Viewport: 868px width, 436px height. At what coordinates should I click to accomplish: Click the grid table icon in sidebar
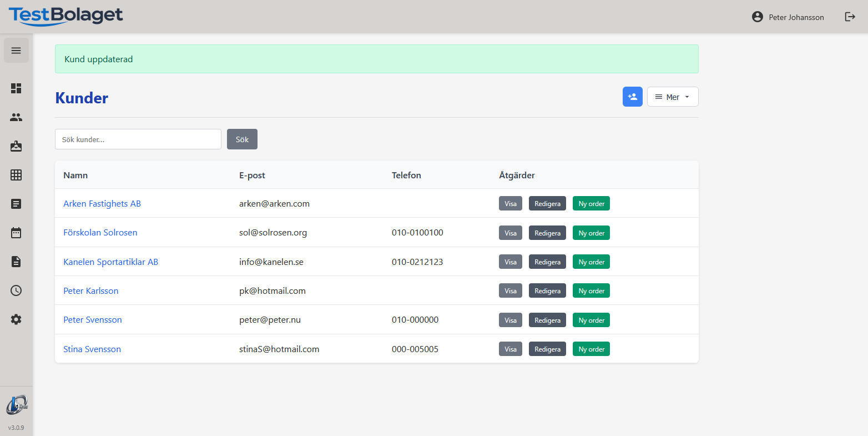[16, 175]
